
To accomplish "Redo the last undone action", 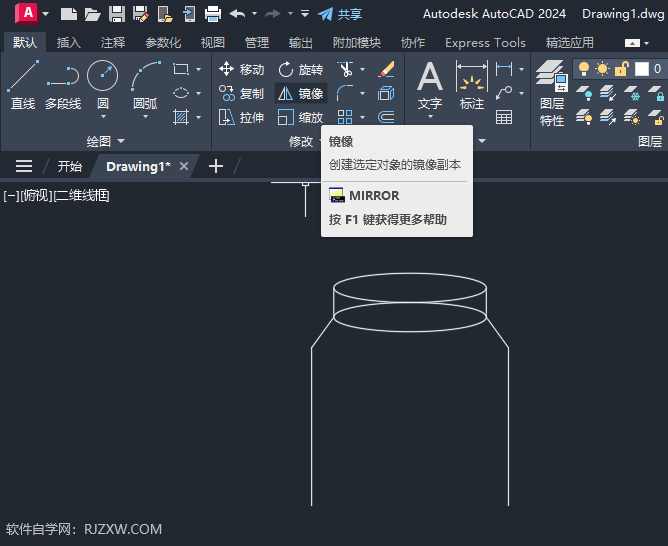I will point(273,14).
